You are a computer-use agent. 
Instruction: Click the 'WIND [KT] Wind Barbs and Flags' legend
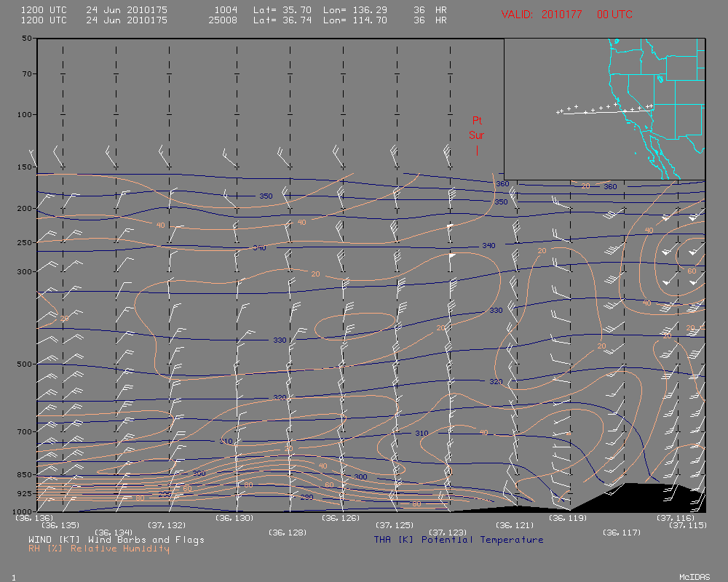116,540
